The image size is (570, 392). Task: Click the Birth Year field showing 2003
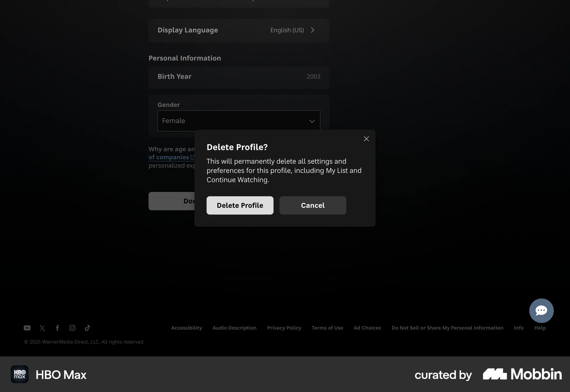(x=239, y=76)
